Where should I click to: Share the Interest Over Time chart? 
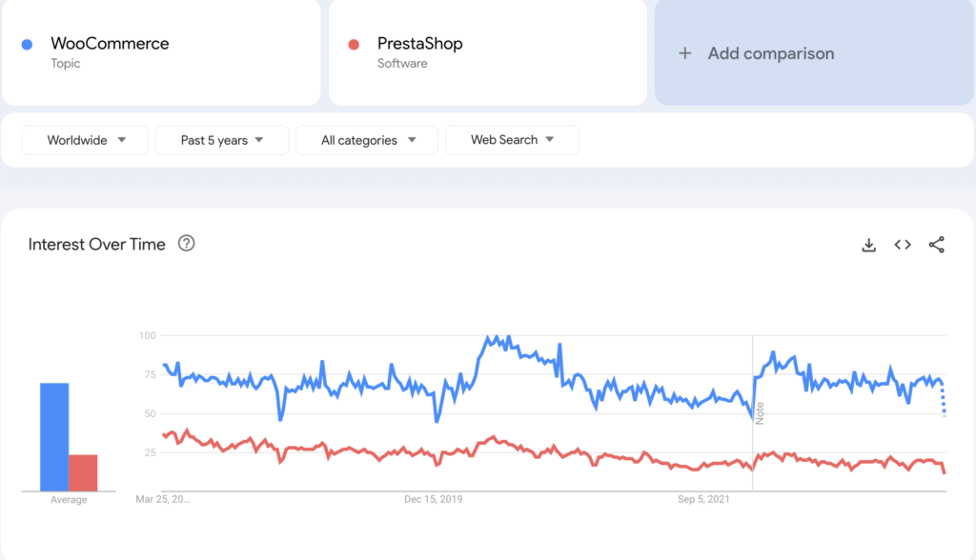(937, 245)
